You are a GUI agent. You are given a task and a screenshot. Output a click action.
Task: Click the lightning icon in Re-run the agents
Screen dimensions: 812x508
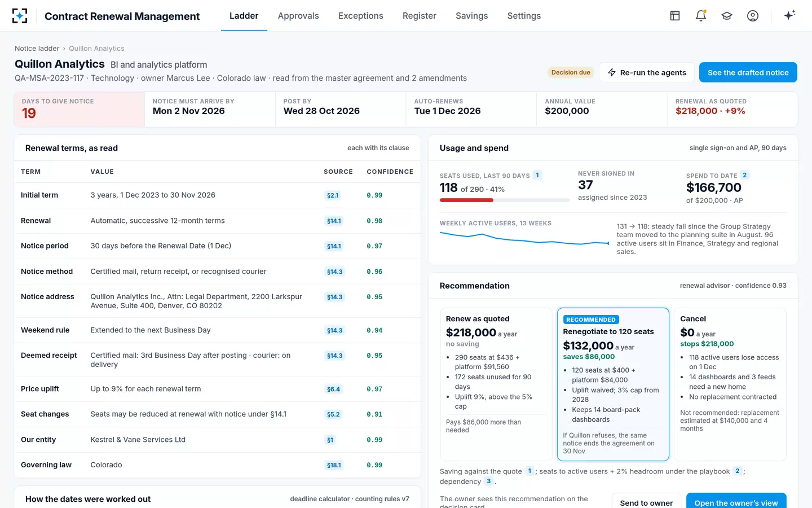(612, 72)
